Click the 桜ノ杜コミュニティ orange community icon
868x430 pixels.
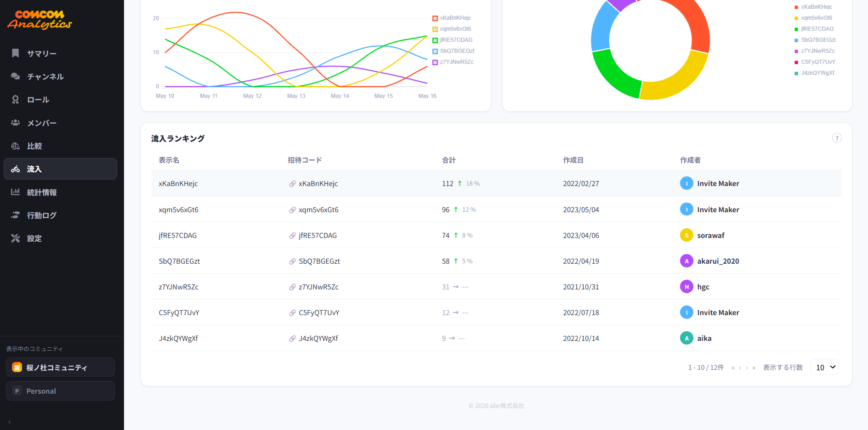(17, 368)
